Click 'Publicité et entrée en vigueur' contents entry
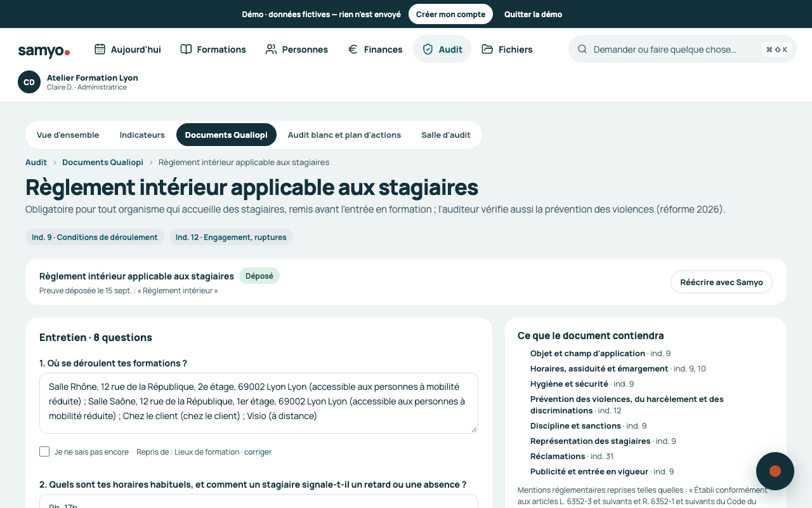Viewport: 812px width, 508px height. [x=589, y=471]
